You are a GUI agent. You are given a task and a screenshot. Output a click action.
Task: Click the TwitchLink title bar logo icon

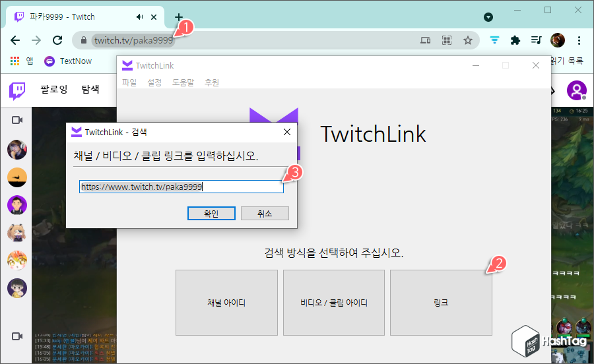click(127, 65)
